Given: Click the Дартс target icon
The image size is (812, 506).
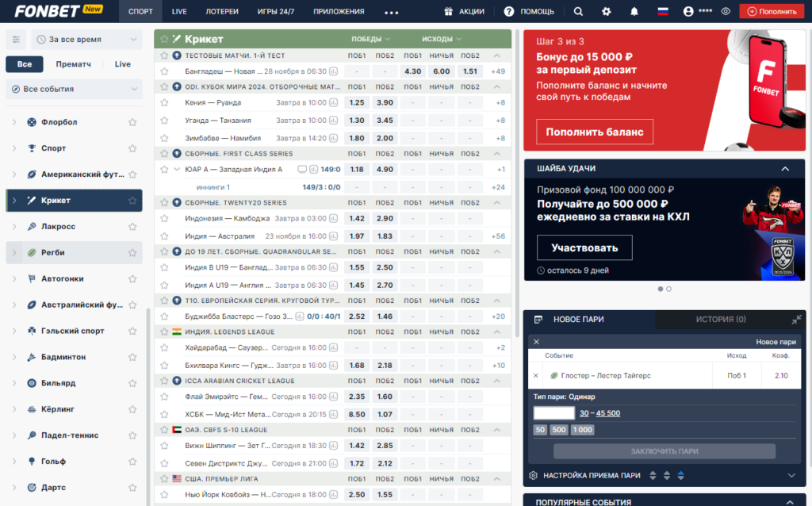Looking at the screenshot, I should 32,487.
